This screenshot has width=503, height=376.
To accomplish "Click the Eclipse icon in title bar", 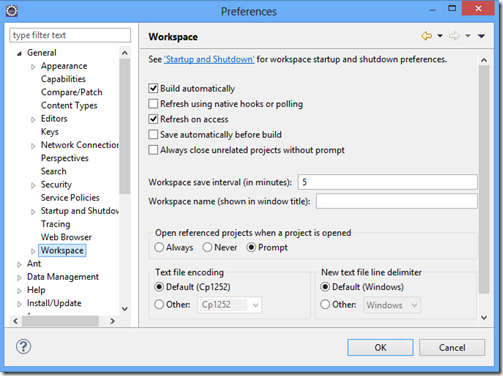I will click(x=12, y=11).
